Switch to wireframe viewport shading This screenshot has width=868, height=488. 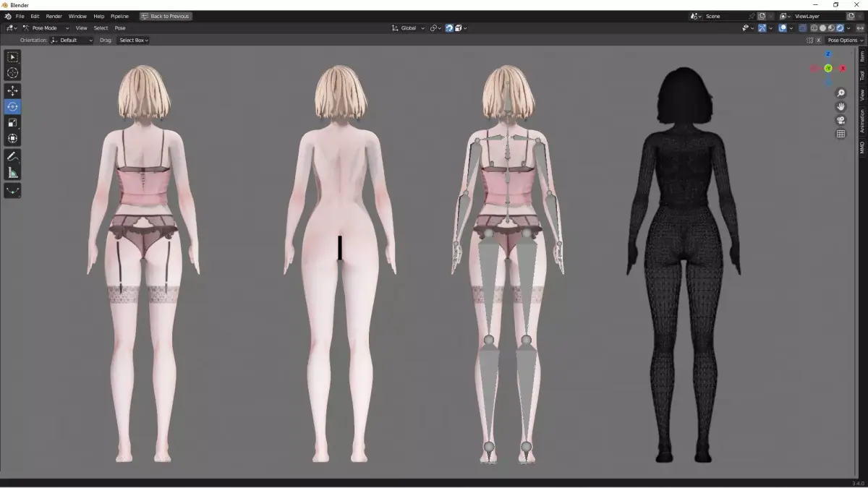pos(814,28)
